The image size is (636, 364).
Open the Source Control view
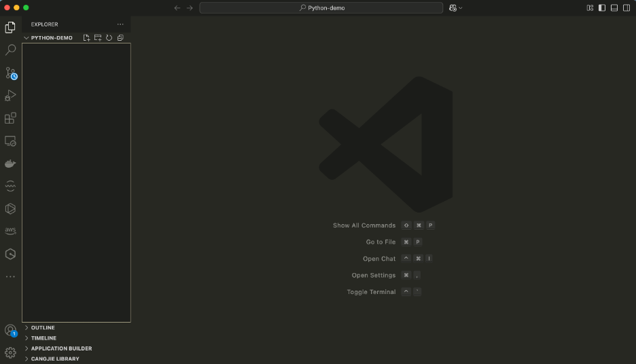10,73
